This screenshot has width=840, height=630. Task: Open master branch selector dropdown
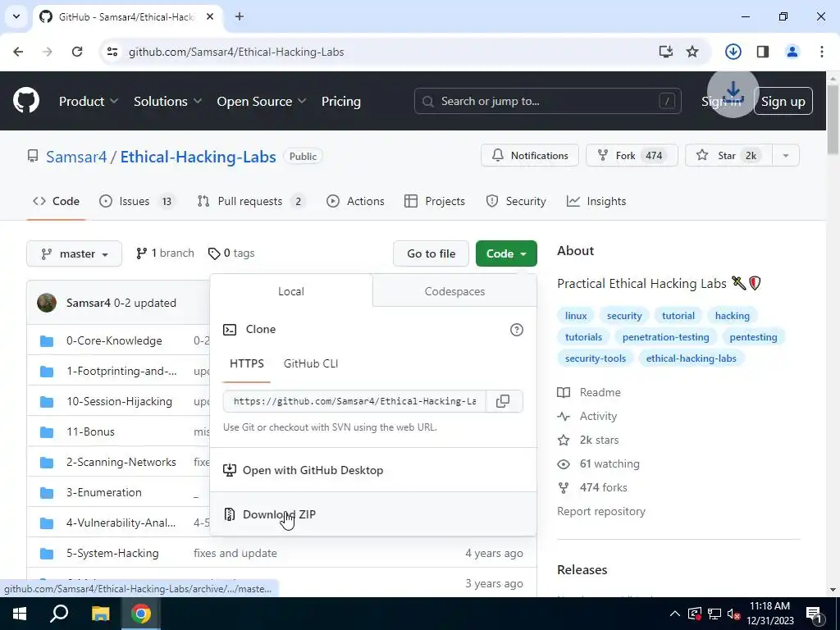coord(75,253)
